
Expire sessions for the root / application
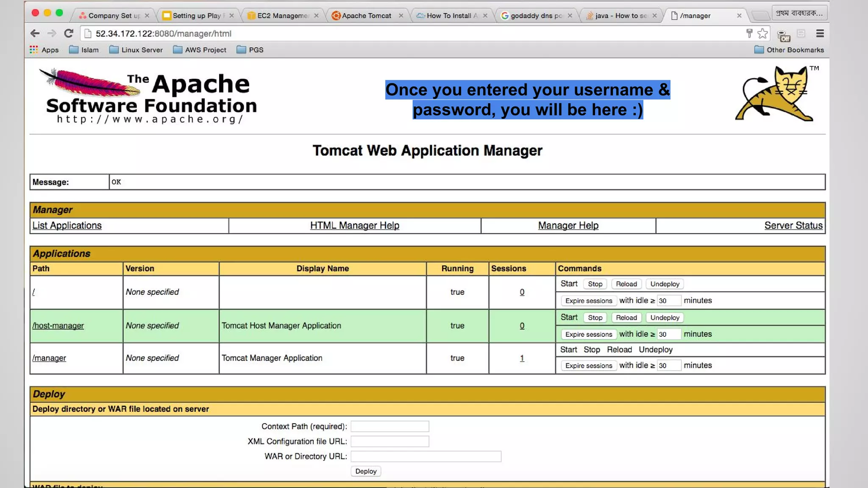click(x=589, y=301)
